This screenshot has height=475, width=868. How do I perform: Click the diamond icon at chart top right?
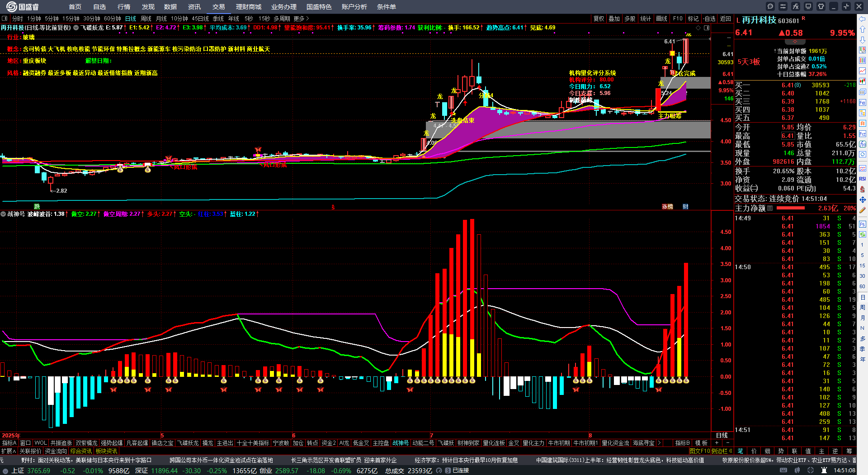tap(698, 28)
